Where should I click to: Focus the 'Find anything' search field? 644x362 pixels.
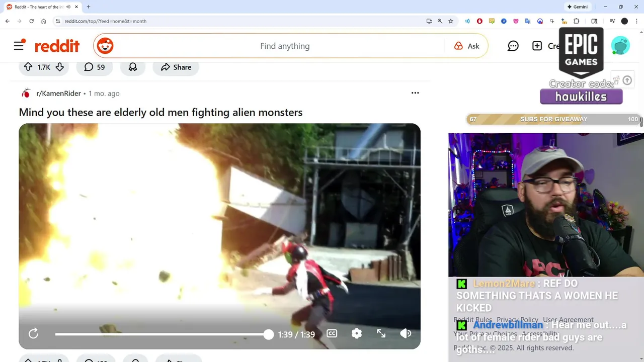point(285,46)
